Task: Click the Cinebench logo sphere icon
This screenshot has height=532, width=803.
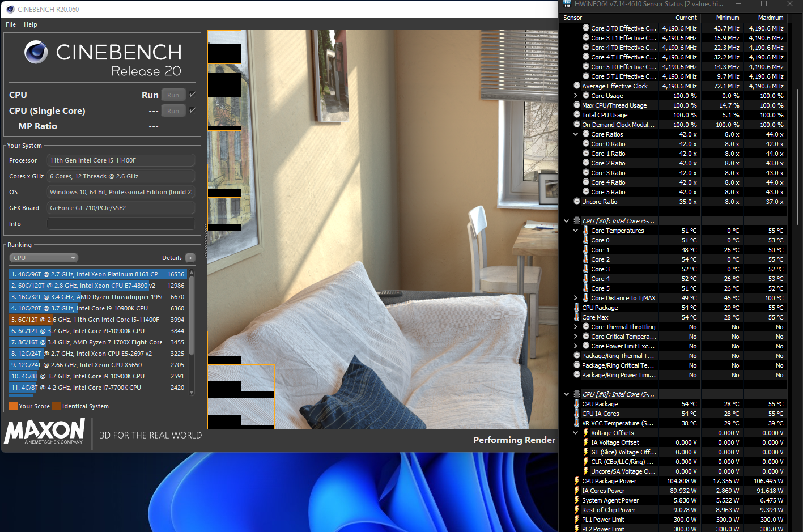Action: tap(36, 53)
